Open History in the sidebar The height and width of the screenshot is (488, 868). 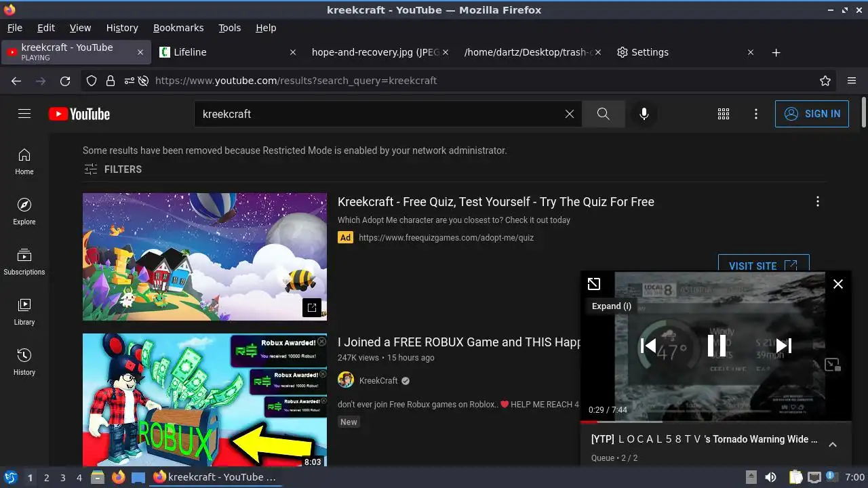coord(24,362)
